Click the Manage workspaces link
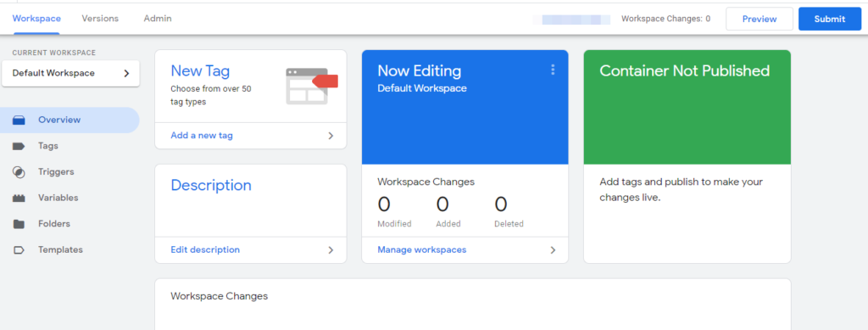Viewport: 868px width, 330px height. (422, 249)
